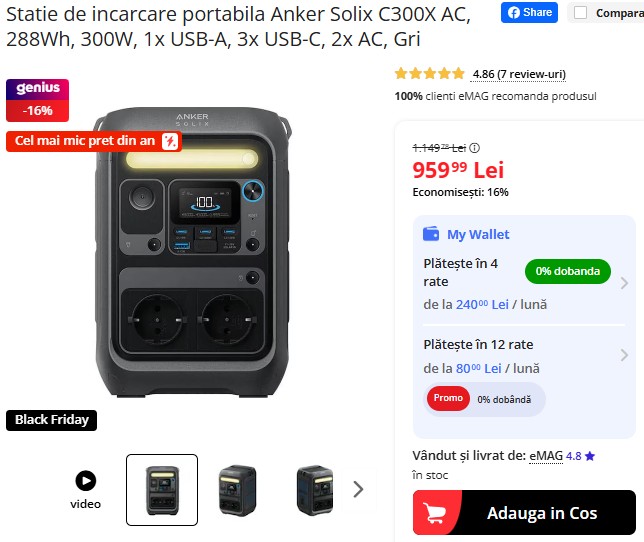Screen dimensions: 644x542
Task: Tick the Compara checkbox
Action: [580, 13]
